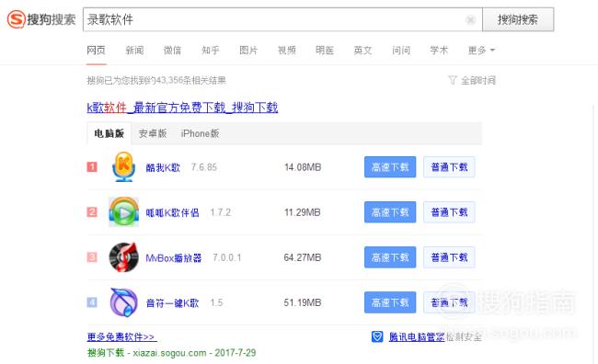Screen dimensions: 598x364
Task: Open the MvBox播放器 software link
Action: point(174,257)
